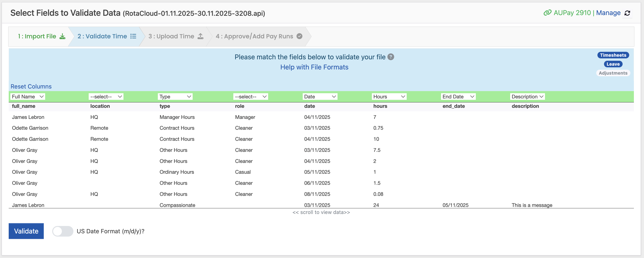Click the download icon on Import File step

pyautogui.click(x=62, y=36)
